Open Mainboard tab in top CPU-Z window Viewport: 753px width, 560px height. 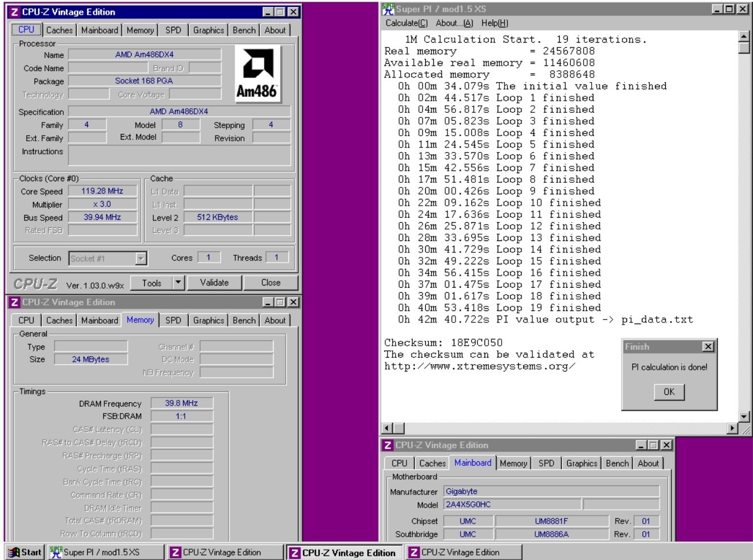(x=100, y=30)
